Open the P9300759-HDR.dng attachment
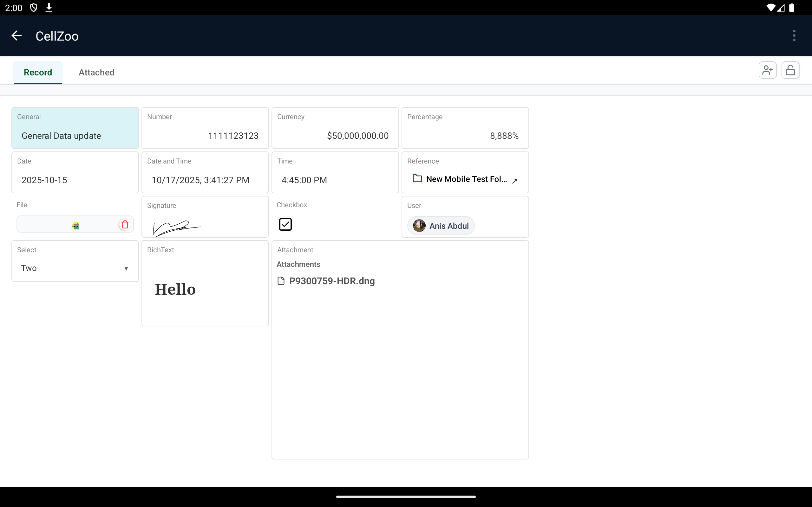The height and width of the screenshot is (507, 812). click(332, 281)
